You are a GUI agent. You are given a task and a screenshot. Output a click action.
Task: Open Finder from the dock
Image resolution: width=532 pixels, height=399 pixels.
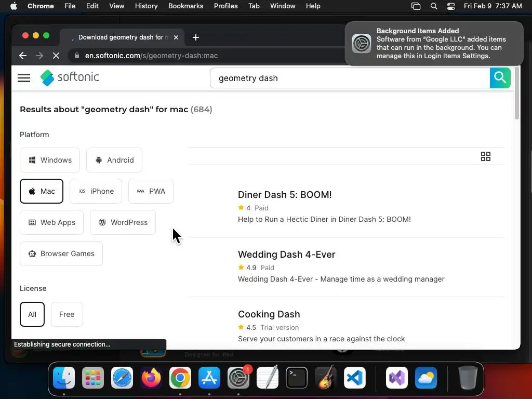pyautogui.click(x=64, y=378)
